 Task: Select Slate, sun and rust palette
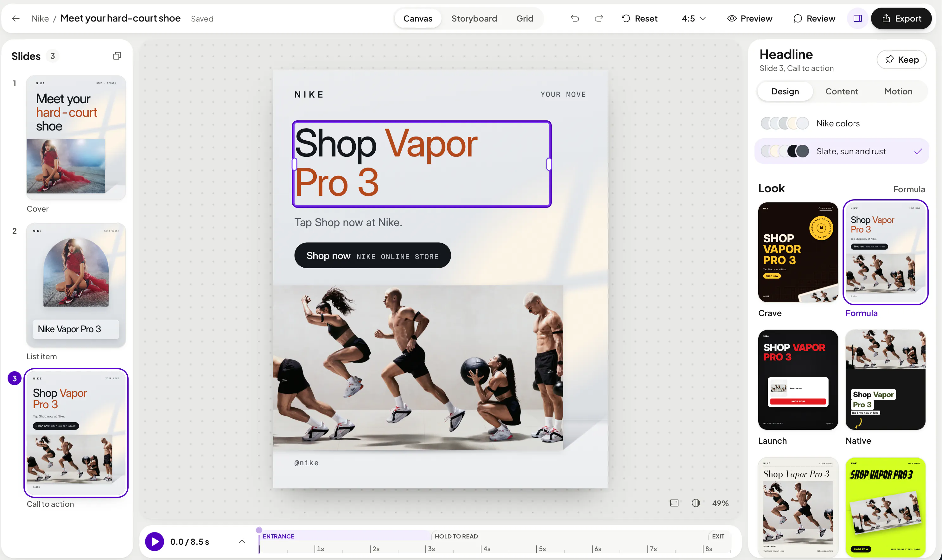(842, 151)
